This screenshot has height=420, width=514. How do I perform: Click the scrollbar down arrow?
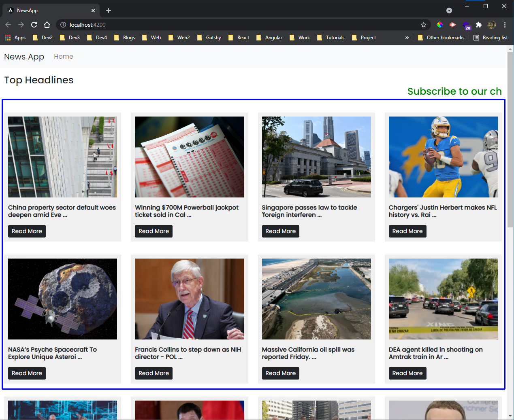510,416
